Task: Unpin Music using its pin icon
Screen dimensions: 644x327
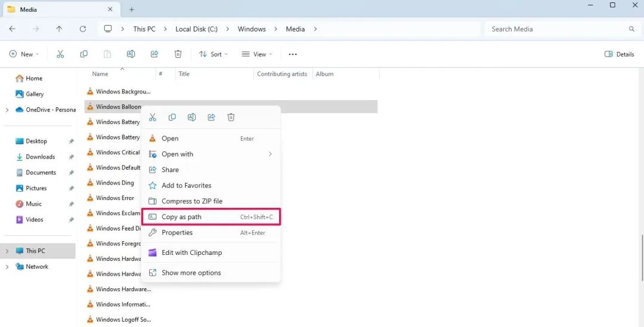Action: [71, 204]
